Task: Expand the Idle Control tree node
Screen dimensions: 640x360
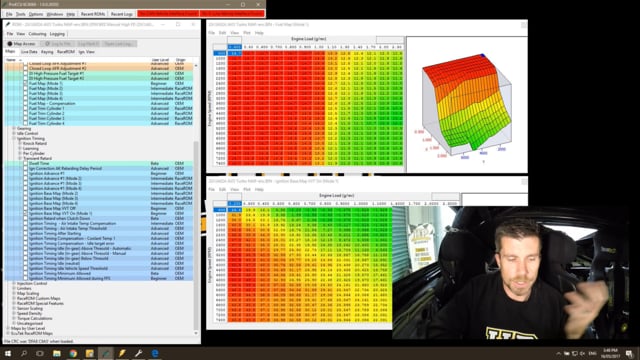Action: [14, 133]
